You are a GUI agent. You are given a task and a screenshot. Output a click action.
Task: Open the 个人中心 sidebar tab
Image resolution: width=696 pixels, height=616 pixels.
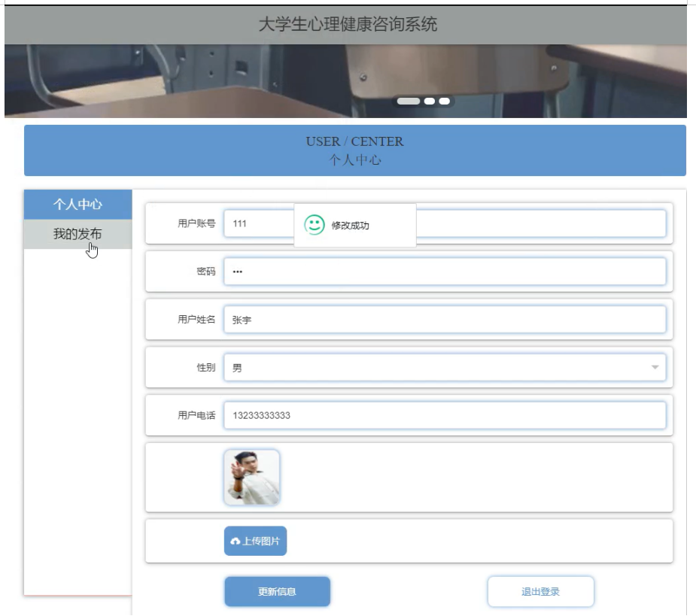(78, 205)
